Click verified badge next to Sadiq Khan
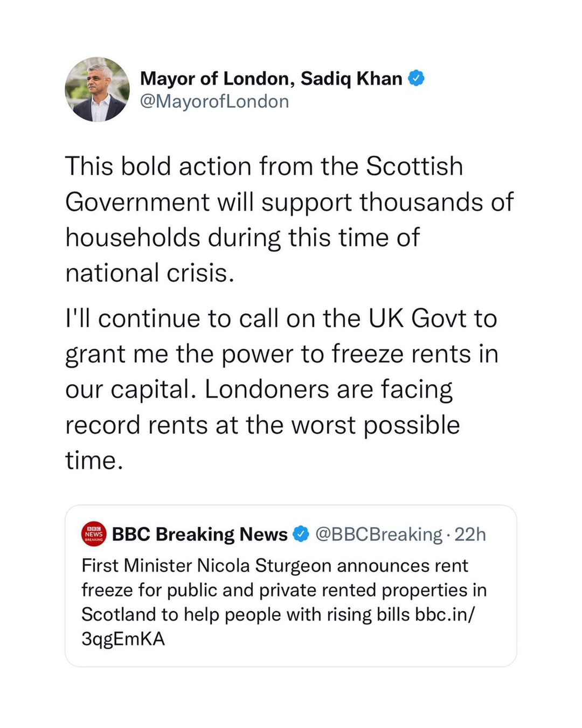This screenshot has width=582, height=728. (x=416, y=78)
